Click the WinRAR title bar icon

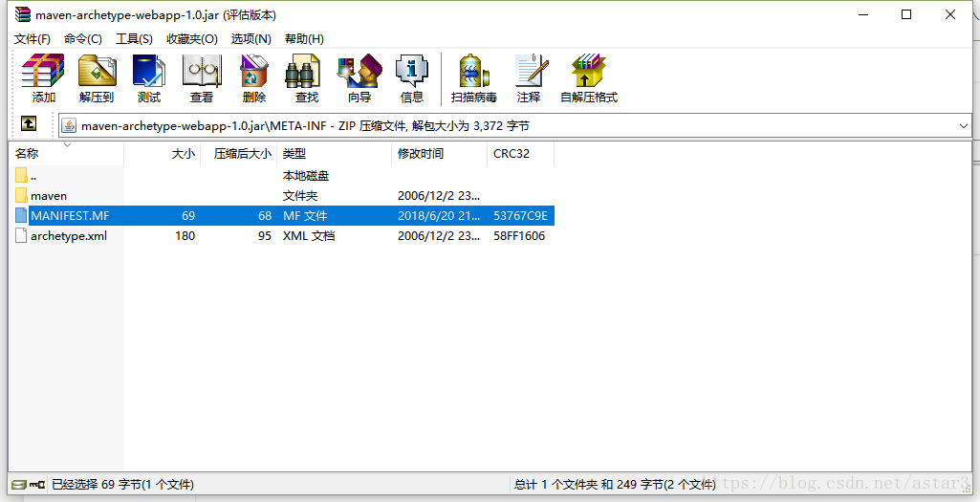click(23, 14)
